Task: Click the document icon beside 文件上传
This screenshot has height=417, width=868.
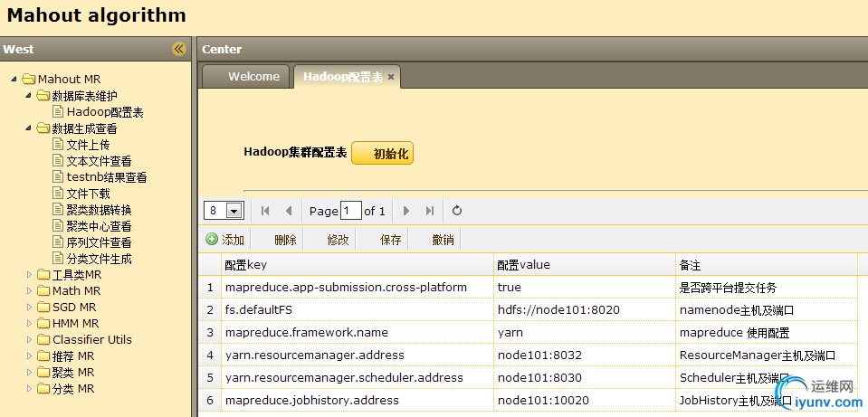Action: pyautogui.click(x=58, y=145)
